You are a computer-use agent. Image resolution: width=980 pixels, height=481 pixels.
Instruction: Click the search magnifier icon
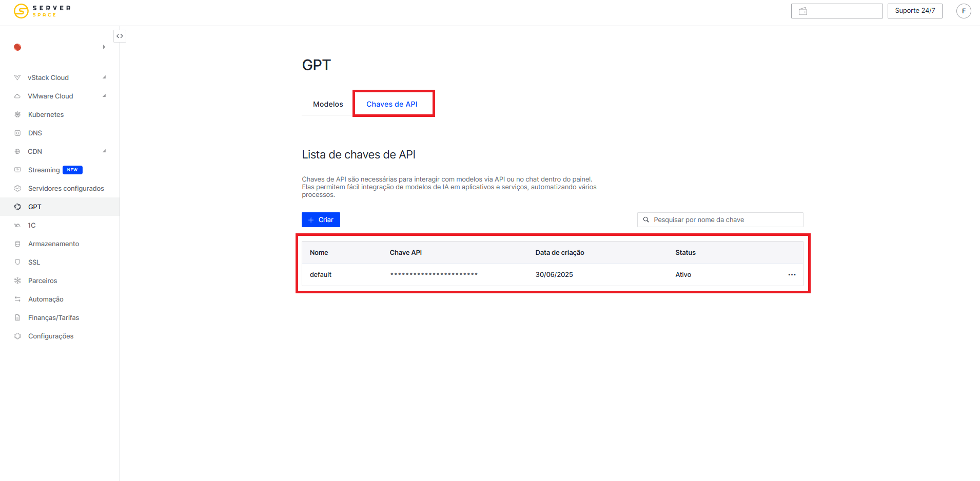coord(646,219)
